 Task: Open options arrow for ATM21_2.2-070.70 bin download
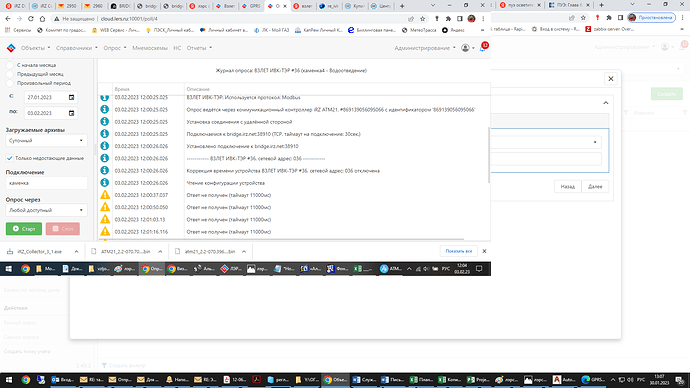160,252
